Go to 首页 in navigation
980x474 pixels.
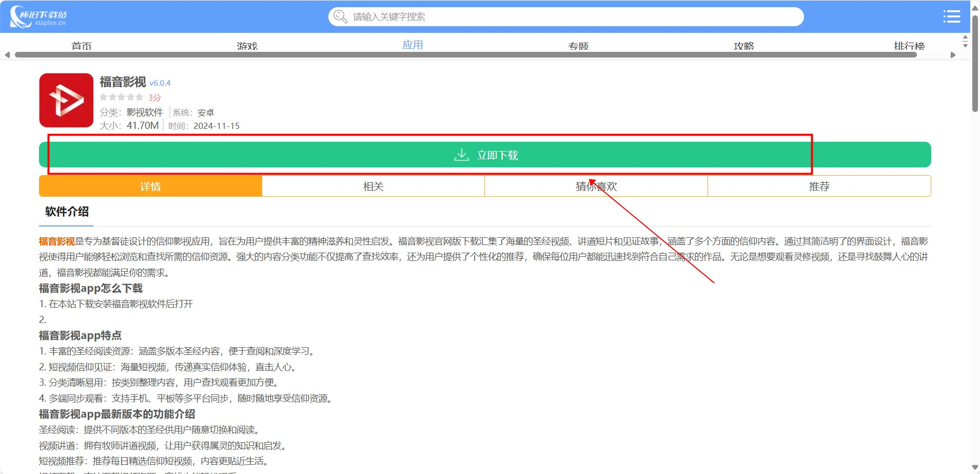coord(82,46)
